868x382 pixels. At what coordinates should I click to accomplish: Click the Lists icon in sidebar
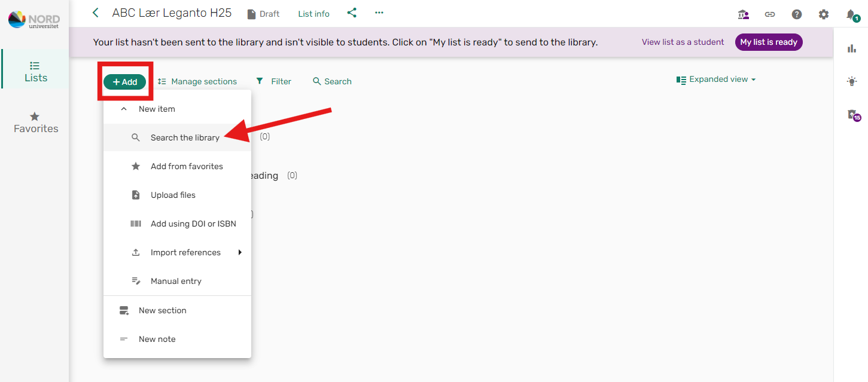coord(35,66)
